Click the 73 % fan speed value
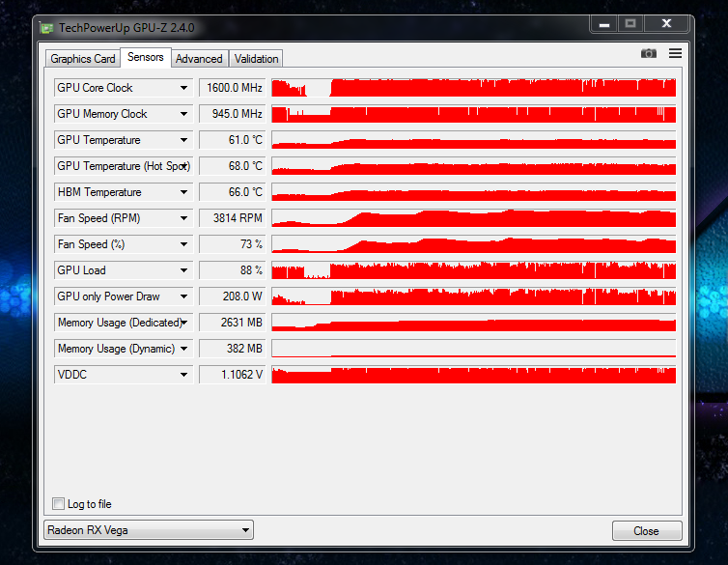The image size is (728, 565). (x=232, y=244)
